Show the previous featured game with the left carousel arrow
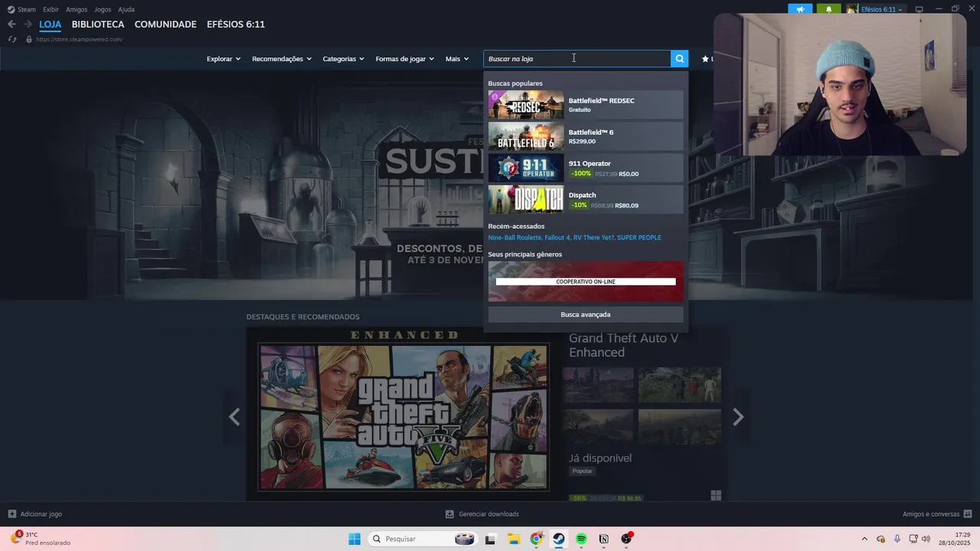Image resolution: width=980 pixels, height=551 pixels. (234, 417)
